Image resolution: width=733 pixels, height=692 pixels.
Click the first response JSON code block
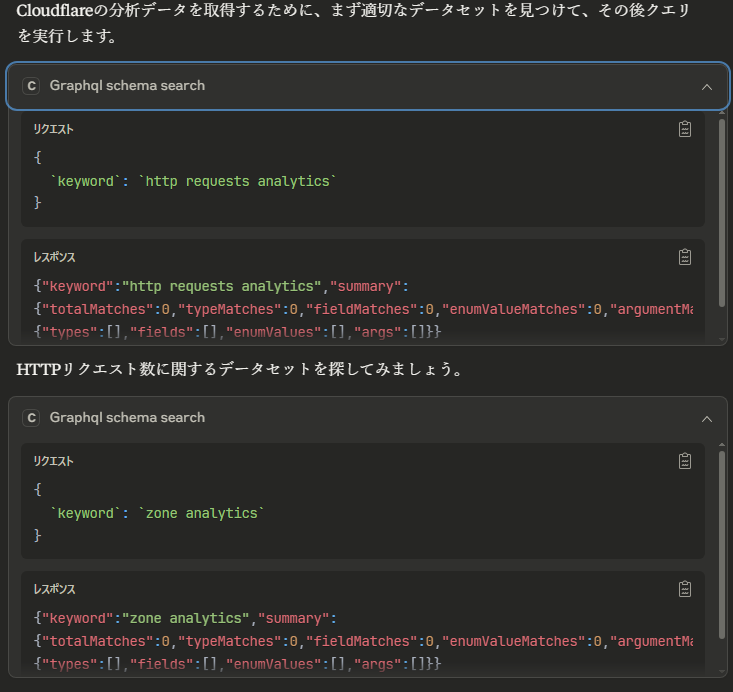360,309
